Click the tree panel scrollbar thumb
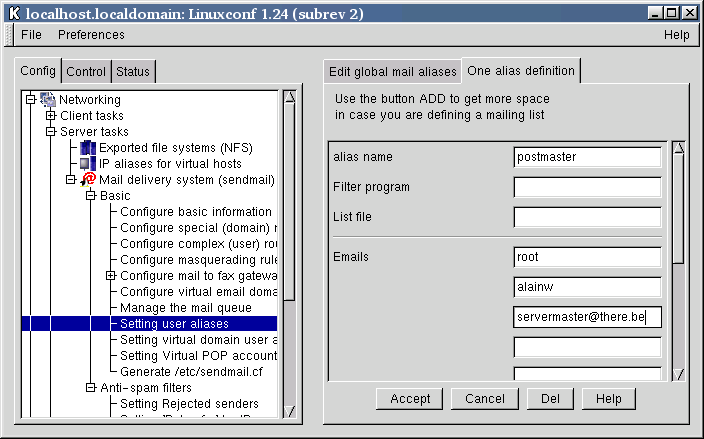The height and width of the screenshot is (439, 704). click(290, 202)
